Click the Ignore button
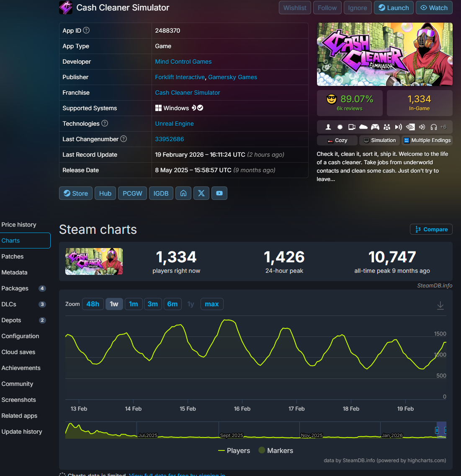Image resolution: width=461 pixels, height=476 pixels. coord(358,8)
